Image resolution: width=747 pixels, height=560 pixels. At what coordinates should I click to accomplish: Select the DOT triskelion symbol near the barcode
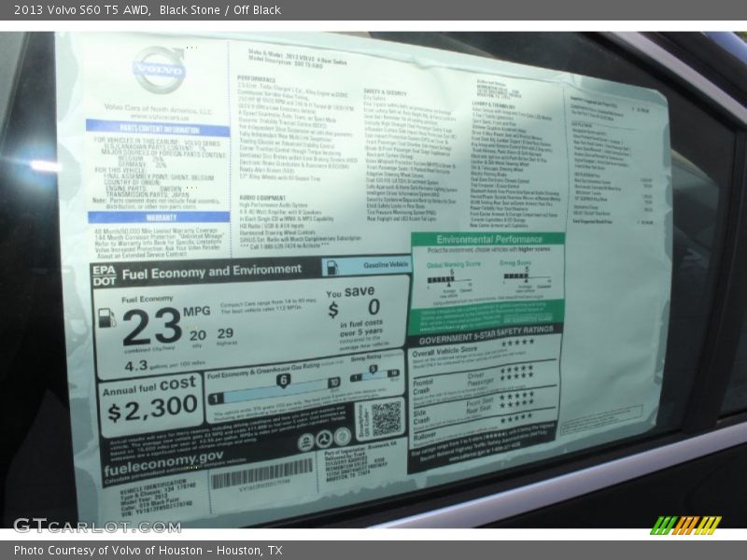324,438
